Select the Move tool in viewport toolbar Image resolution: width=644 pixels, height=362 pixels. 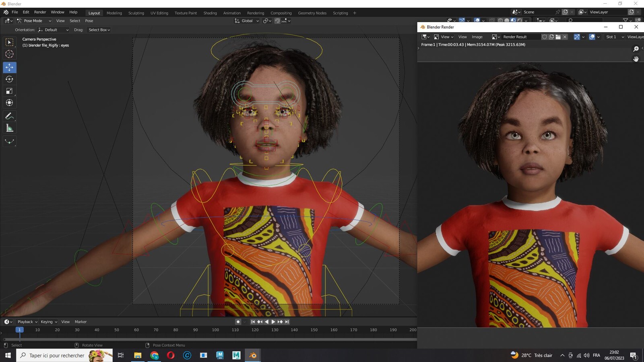pos(10,67)
